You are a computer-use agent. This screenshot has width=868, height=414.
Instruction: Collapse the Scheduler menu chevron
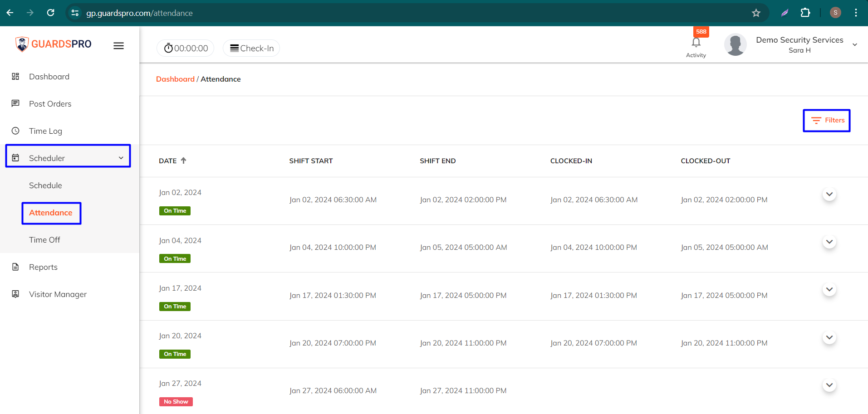pyautogui.click(x=121, y=158)
